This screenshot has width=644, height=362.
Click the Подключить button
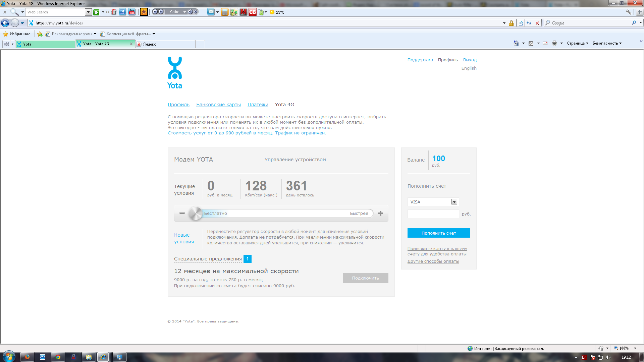tap(365, 278)
